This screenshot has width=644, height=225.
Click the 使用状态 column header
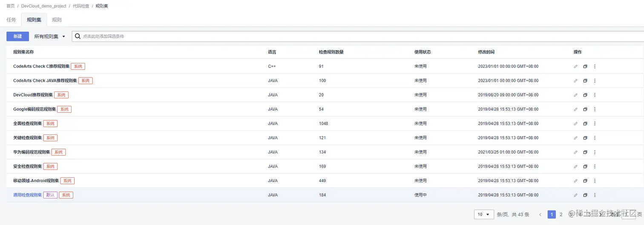point(423,52)
